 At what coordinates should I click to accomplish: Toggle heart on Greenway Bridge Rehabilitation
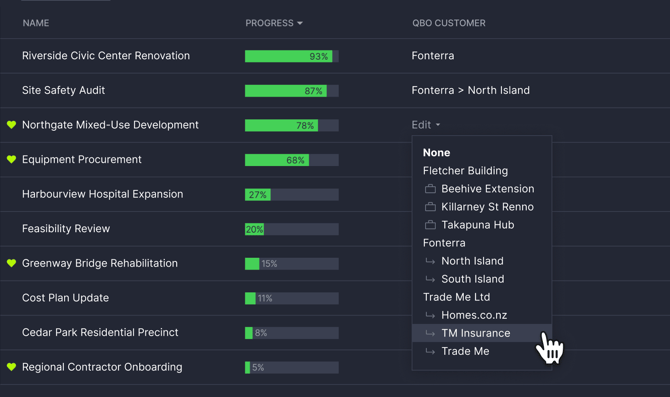[x=12, y=263]
